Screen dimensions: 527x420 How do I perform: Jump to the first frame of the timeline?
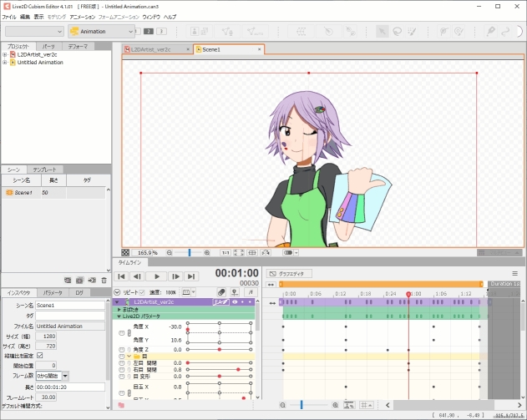click(122, 276)
